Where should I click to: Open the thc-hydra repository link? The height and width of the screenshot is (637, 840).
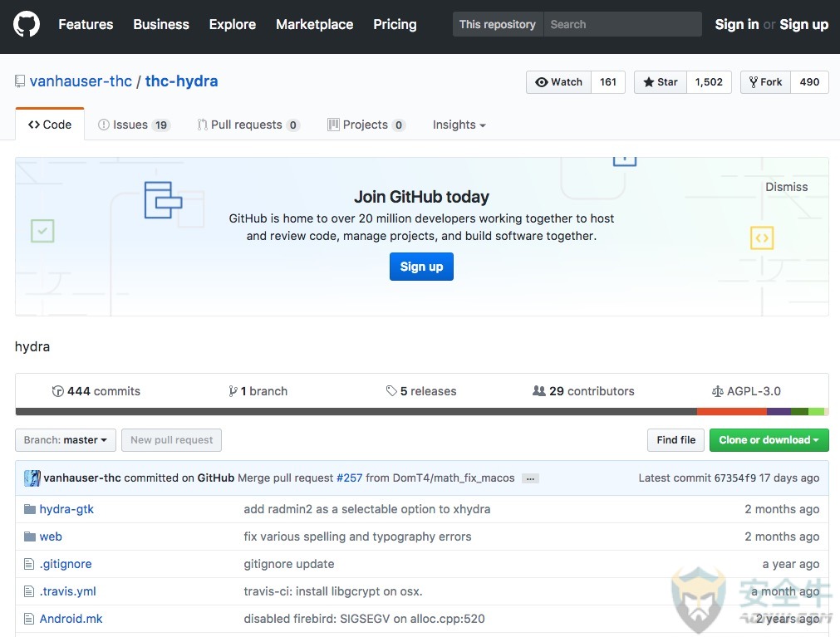tap(182, 81)
